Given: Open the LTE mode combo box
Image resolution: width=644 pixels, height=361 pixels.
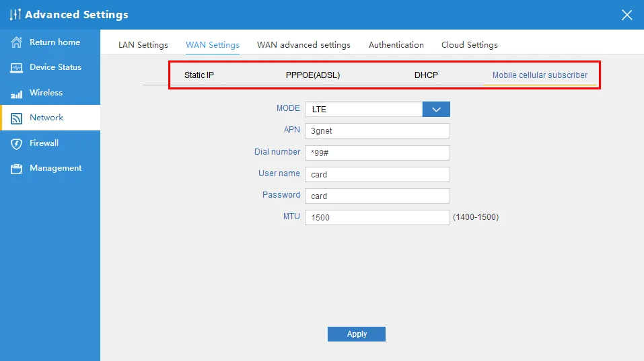Looking at the screenshot, I should (363, 110).
